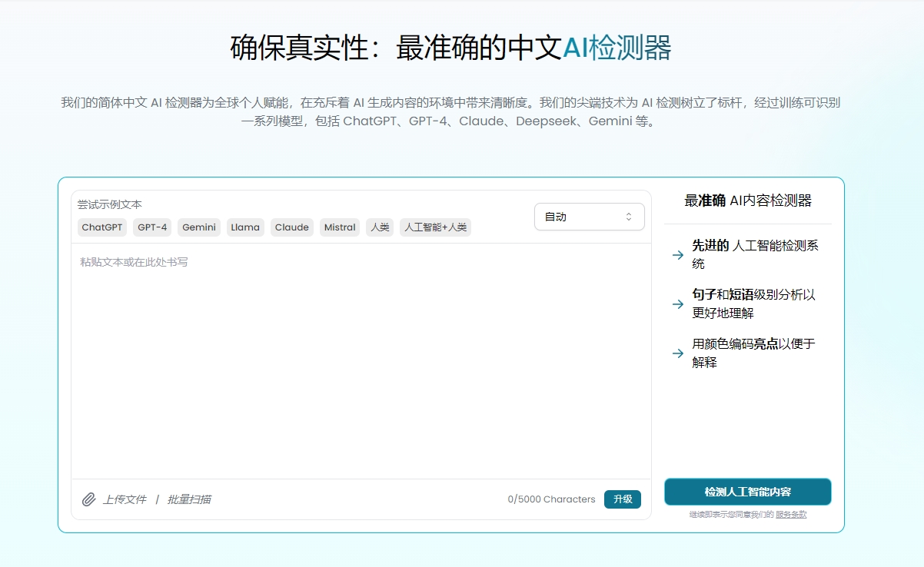Try the Claude sample text chip
The height and width of the screenshot is (567, 924).
292,227
